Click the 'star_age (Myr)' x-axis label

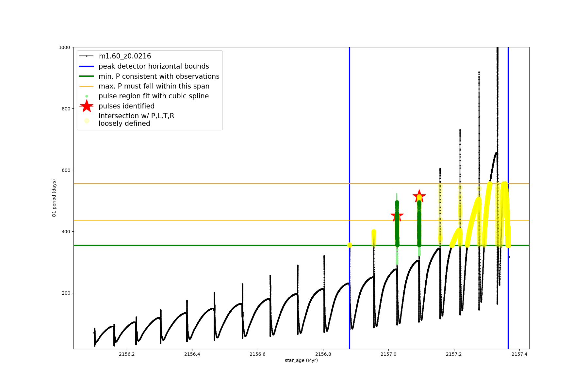(x=301, y=360)
